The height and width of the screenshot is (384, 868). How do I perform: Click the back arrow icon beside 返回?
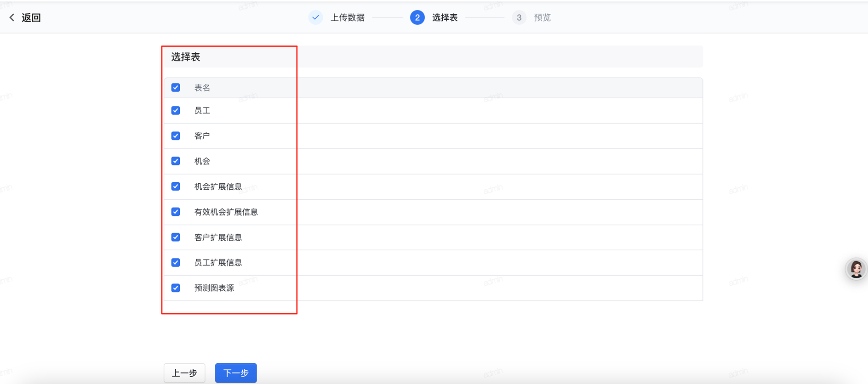(x=12, y=17)
